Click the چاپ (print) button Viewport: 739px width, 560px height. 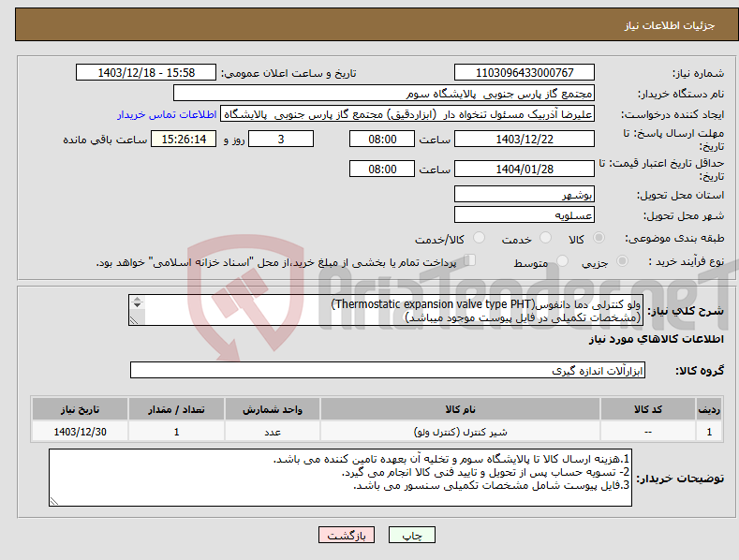pyautogui.click(x=411, y=535)
